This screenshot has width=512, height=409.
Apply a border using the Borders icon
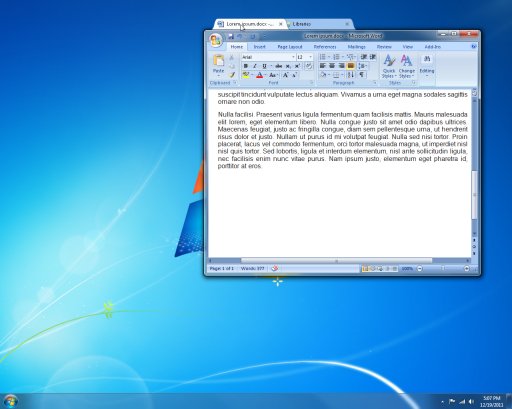336,75
